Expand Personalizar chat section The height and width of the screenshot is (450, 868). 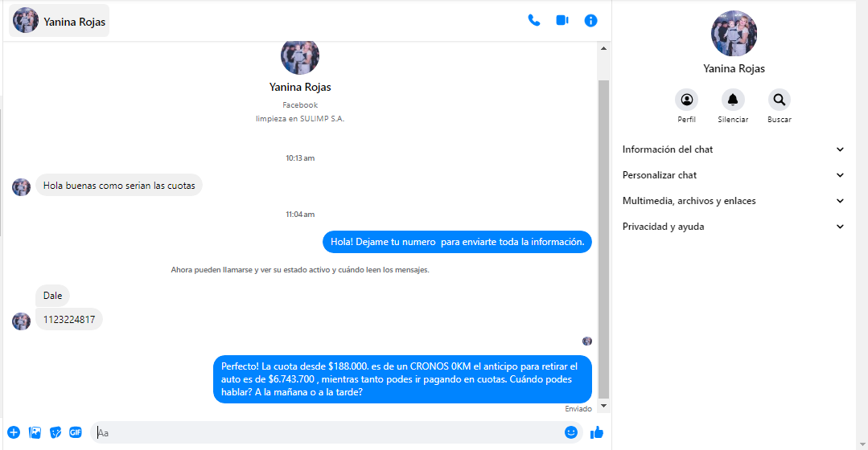coord(733,175)
